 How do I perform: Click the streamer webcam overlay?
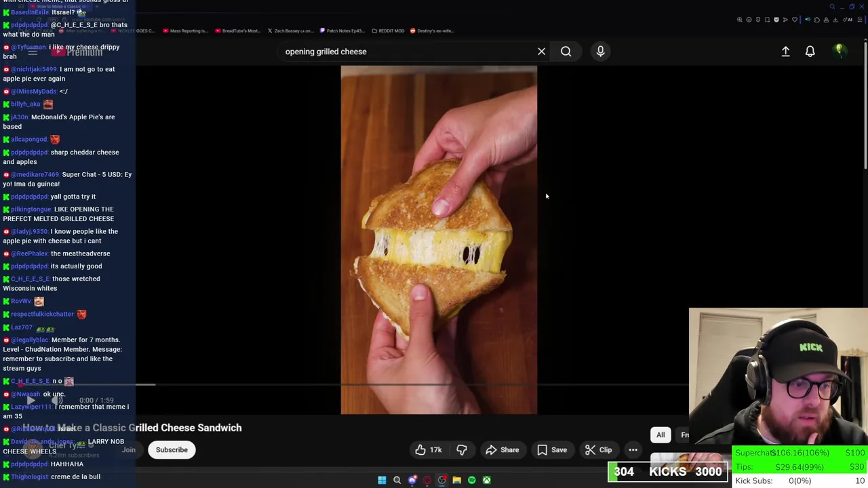pyautogui.click(x=778, y=376)
